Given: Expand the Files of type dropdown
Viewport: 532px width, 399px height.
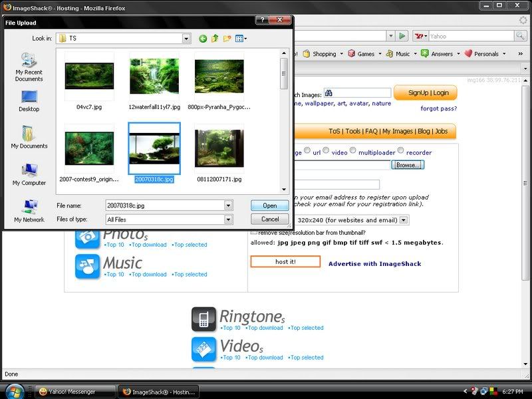Looking at the screenshot, I should [x=228, y=220].
